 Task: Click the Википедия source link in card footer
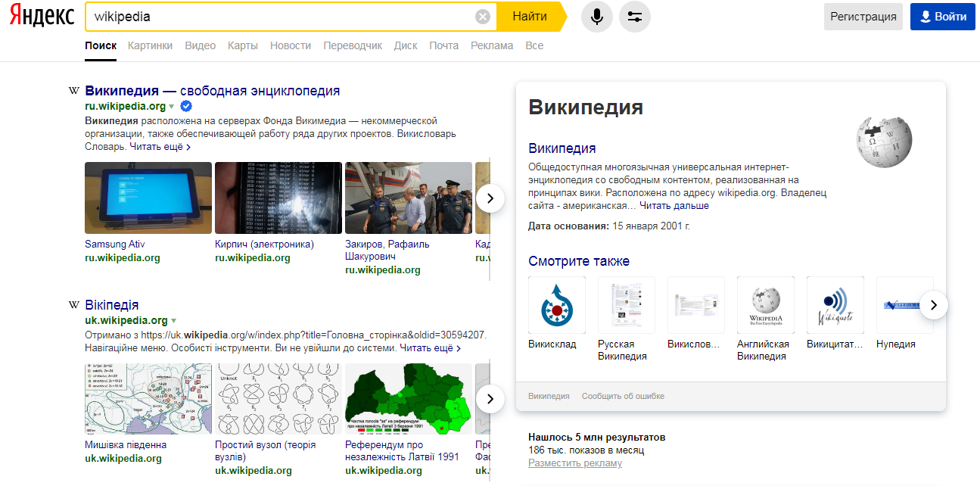(549, 397)
